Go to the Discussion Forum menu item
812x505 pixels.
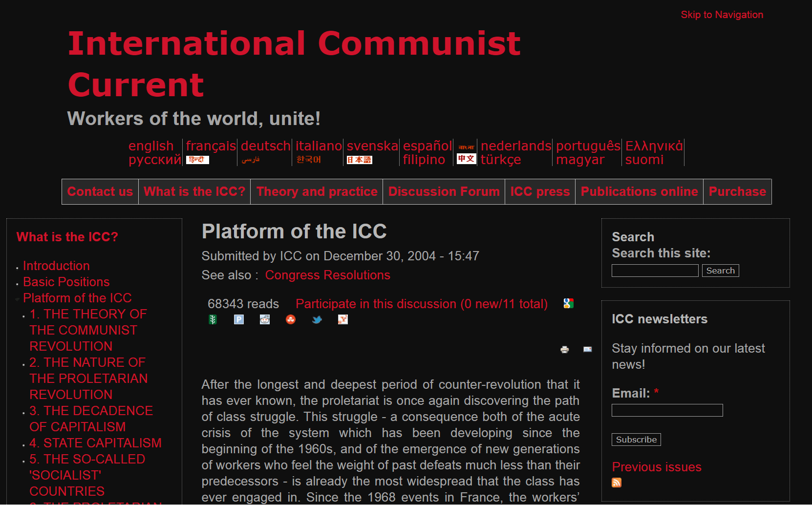(444, 191)
